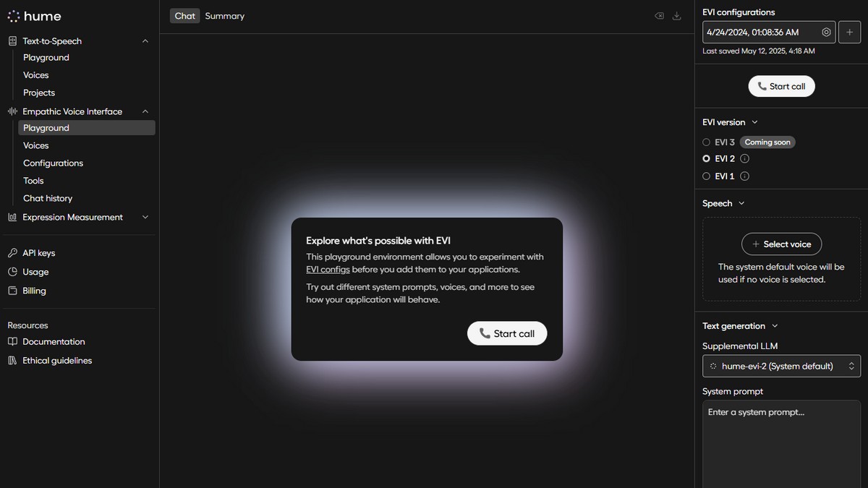Open the API keys page

click(39, 253)
